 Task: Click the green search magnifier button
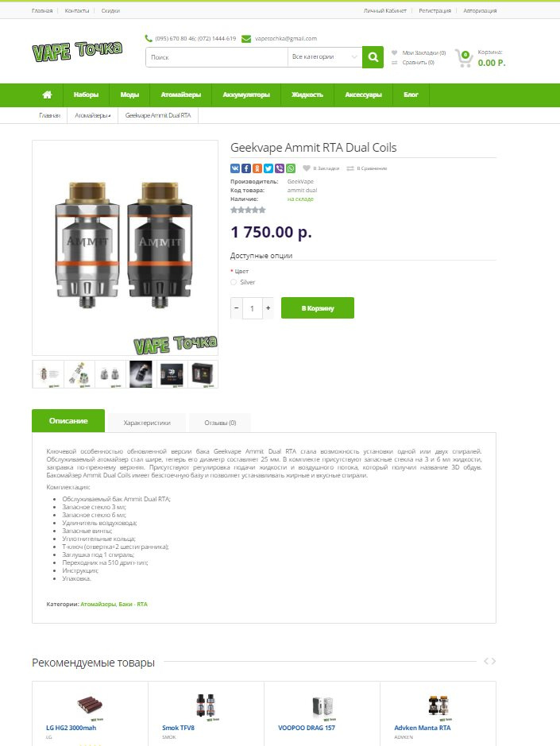point(373,57)
